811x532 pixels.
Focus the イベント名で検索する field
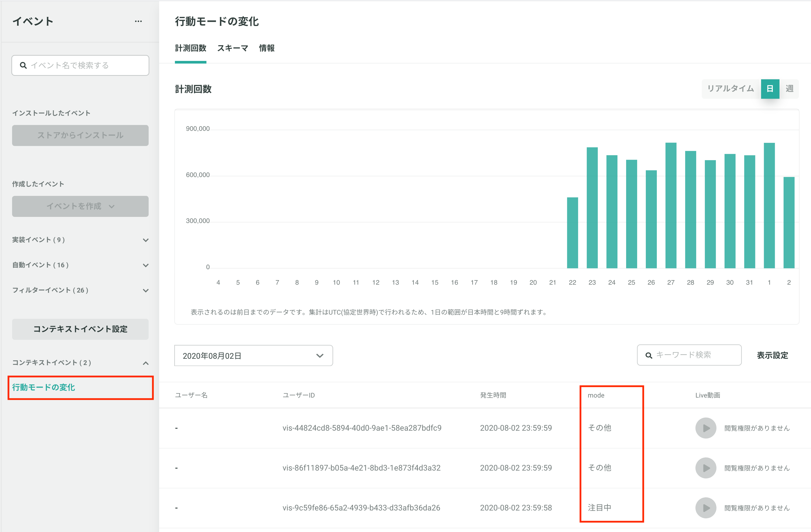pyautogui.click(x=80, y=65)
